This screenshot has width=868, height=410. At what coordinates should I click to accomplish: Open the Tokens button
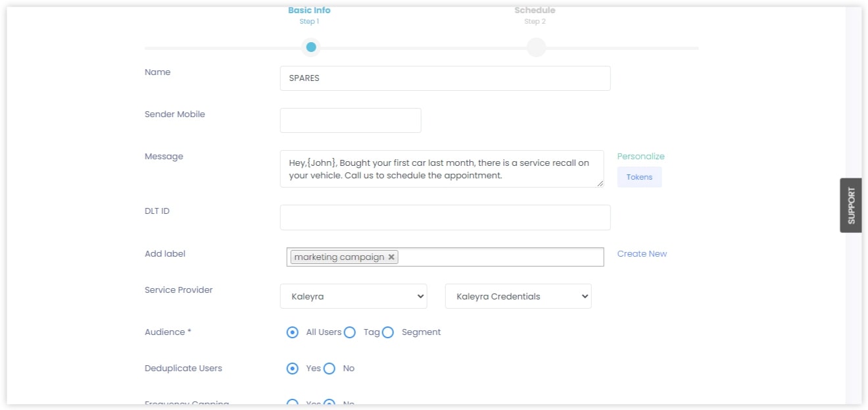[639, 177]
